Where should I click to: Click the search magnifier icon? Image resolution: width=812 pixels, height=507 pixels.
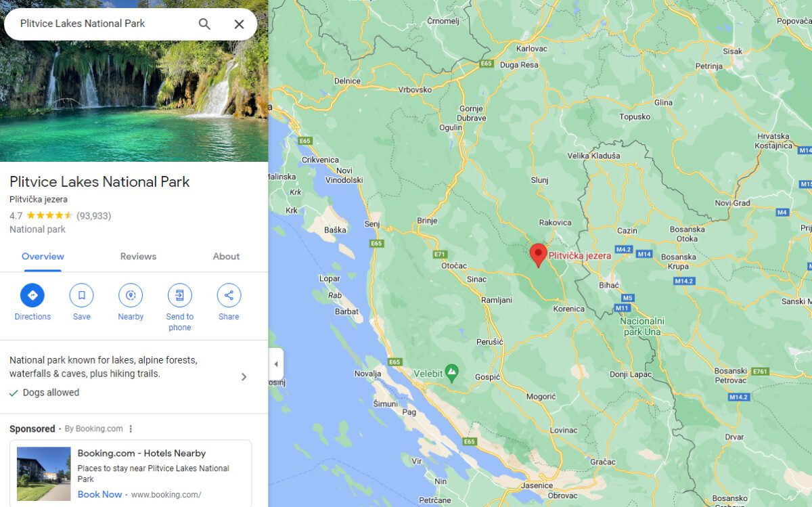click(204, 24)
